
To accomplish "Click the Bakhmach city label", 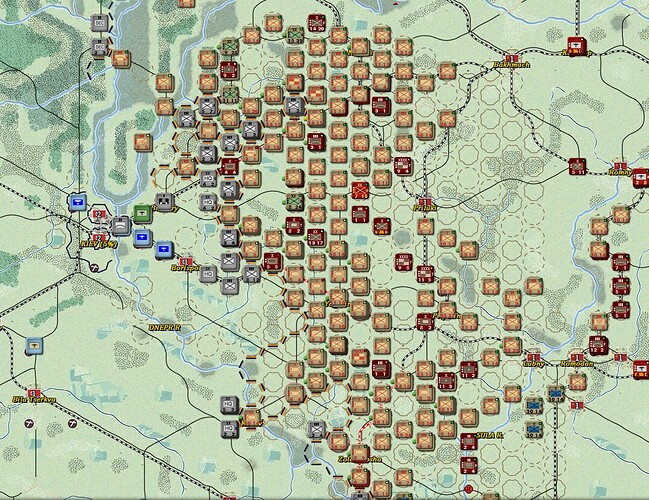I will (512, 65).
